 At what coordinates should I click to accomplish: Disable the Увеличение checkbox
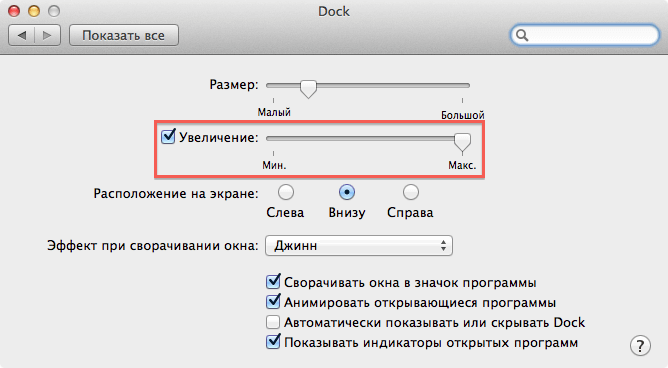(x=168, y=137)
